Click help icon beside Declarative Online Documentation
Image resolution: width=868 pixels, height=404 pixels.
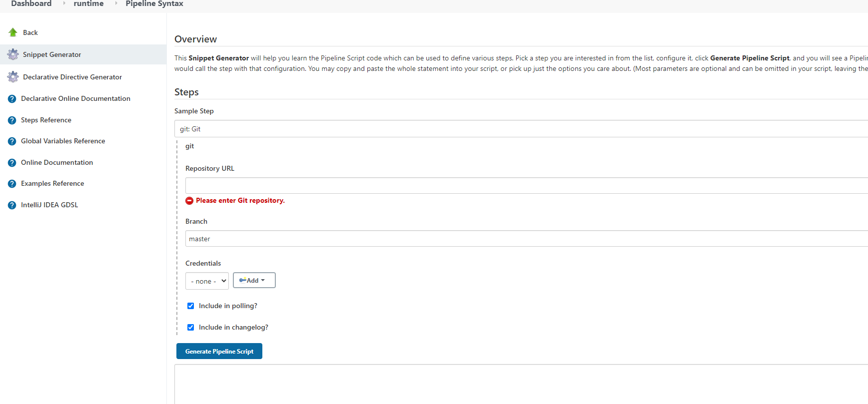point(12,99)
